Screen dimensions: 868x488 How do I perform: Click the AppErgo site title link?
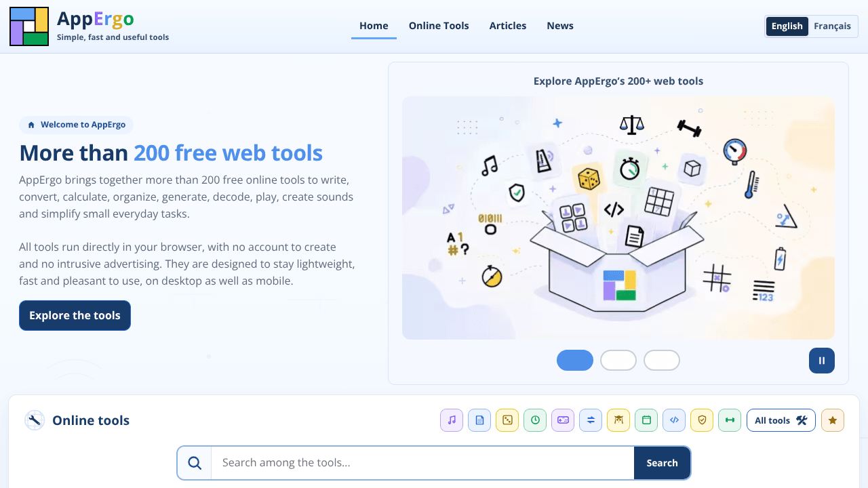click(96, 18)
